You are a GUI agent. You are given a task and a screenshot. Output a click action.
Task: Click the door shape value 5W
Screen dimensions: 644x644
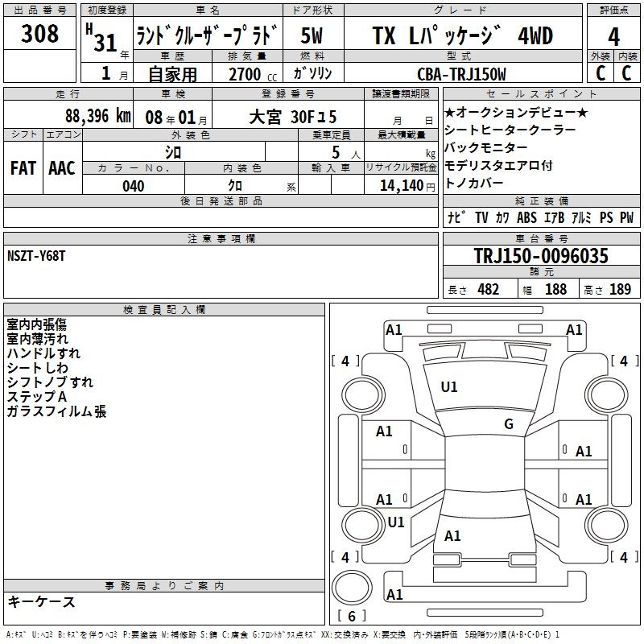pyautogui.click(x=312, y=35)
